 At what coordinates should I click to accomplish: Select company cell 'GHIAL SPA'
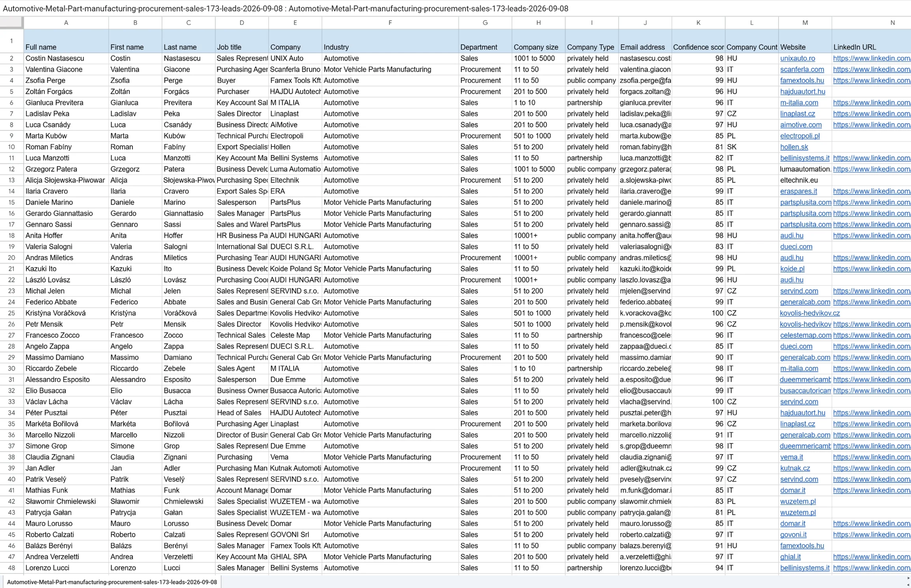point(295,557)
